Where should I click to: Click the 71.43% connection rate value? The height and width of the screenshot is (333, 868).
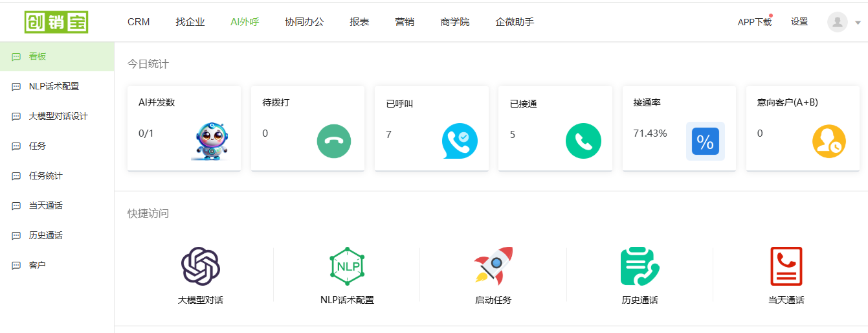[650, 133]
